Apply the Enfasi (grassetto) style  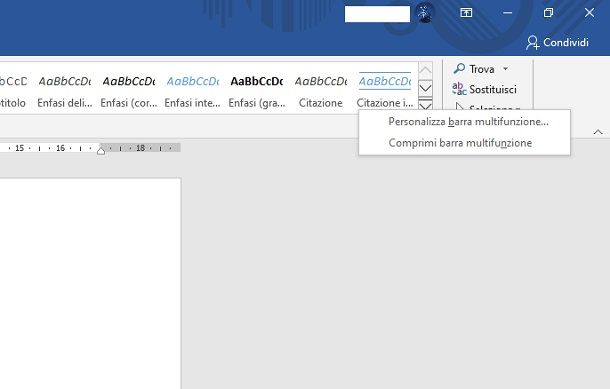[x=257, y=91]
